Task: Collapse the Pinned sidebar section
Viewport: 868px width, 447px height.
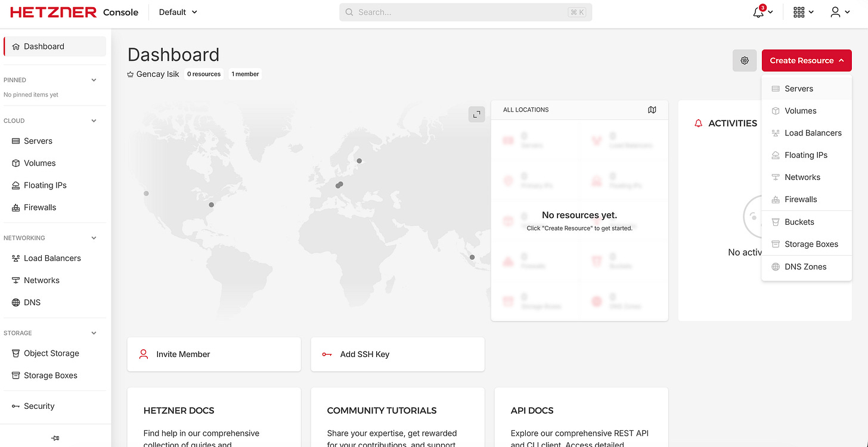Action: pyautogui.click(x=94, y=80)
